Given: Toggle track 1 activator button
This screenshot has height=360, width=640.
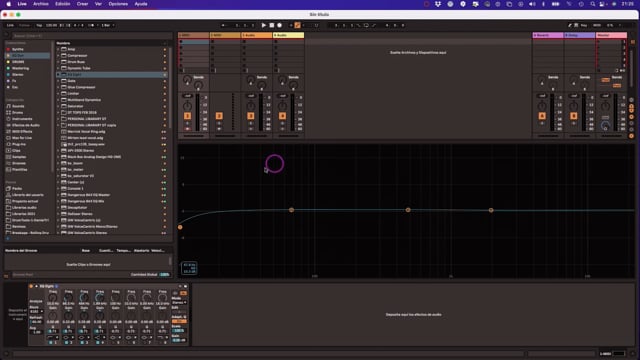Looking at the screenshot, I should [x=187, y=116].
